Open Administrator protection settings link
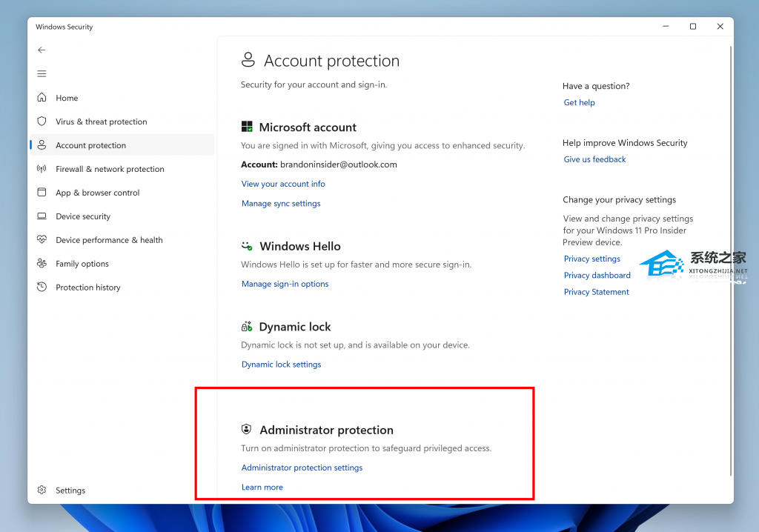Viewport: 759px width, 532px height. point(302,468)
